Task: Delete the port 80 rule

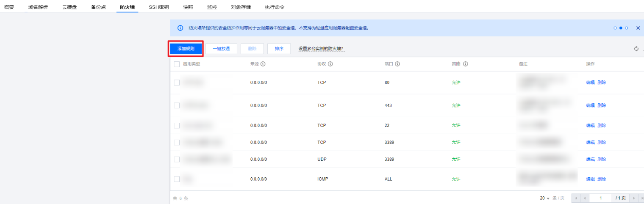Action: click(602, 83)
